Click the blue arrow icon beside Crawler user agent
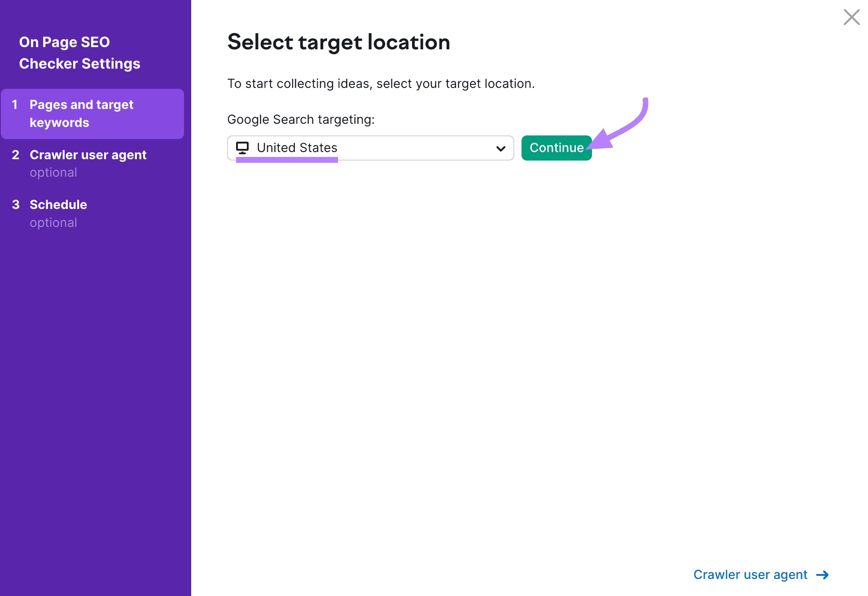 pos(823,574)
